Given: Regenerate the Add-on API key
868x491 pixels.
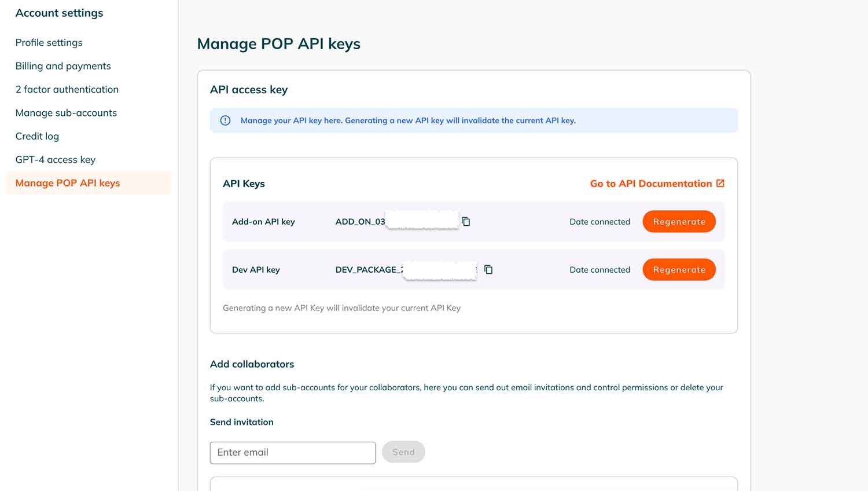Looking at the screenshot, I should tap(679, 221).
